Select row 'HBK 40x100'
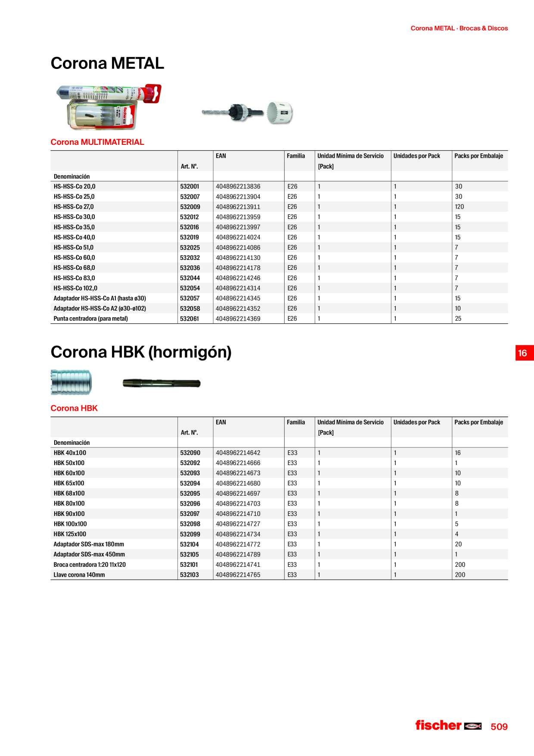The image size is (534, 756). click(x=279, y=453)
